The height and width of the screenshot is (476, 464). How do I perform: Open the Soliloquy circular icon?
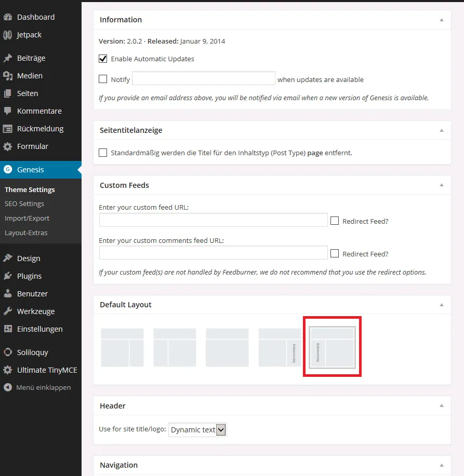pos(8,352)
